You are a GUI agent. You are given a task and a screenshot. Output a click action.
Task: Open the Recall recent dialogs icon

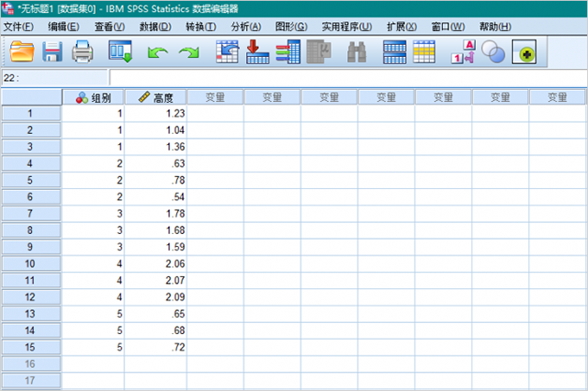120,51
